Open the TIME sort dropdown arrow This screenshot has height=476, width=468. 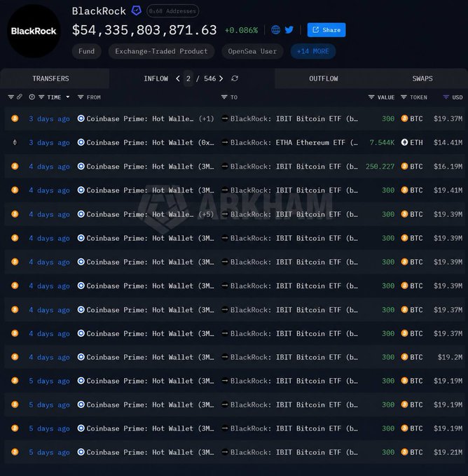[68, 97]
